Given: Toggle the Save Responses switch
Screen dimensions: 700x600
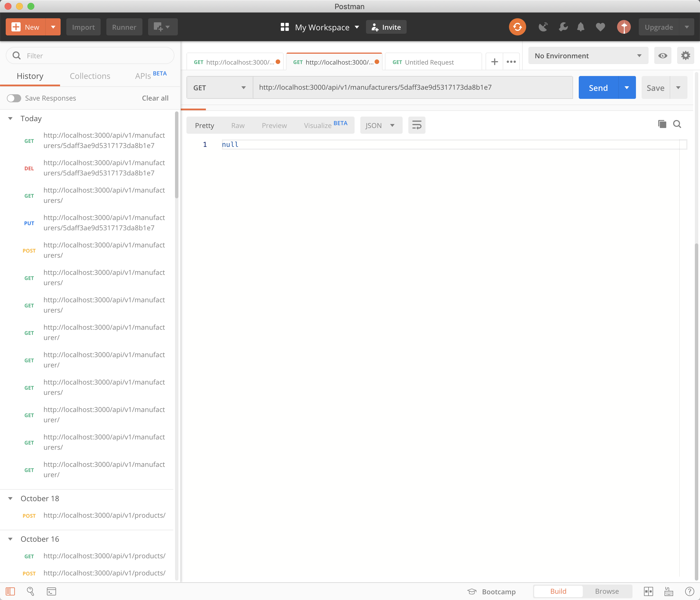Looking at the screenshot, I should [x=14, y=98].
